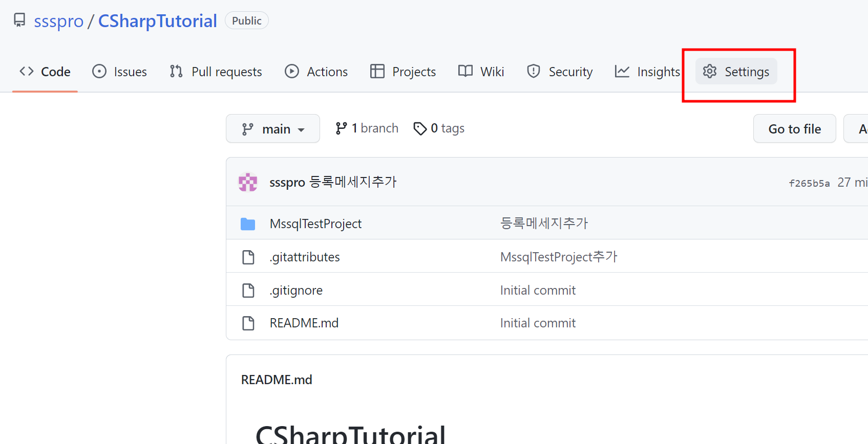Open the Pull requests tab
The width and height of the screenshot is (868, 444).
216,72
